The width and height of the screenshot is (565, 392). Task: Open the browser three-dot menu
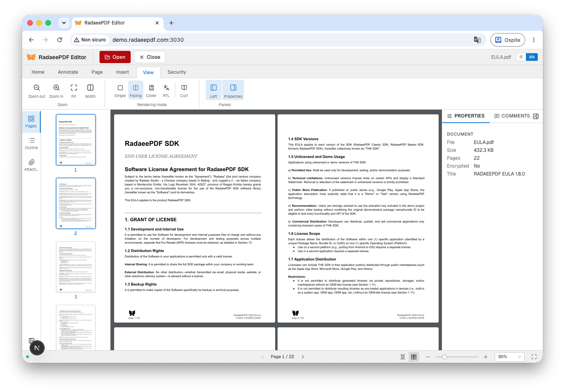tap(534, 40)
